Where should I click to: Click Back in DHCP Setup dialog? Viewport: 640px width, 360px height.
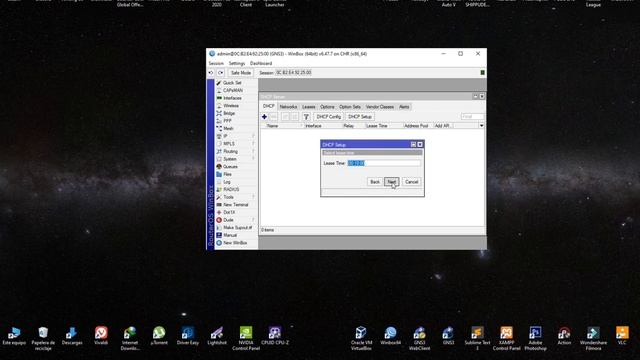click(x=375, y=182)
